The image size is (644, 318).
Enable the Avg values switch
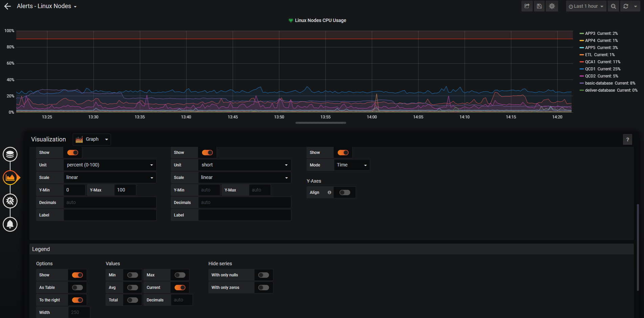pyautogui.click(x=133, y=288)
